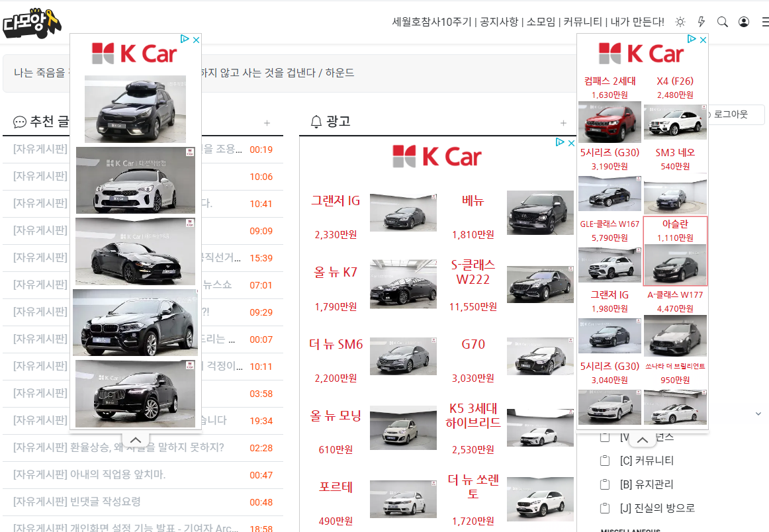Open search with the magnifier icon
The width and height of the screenshot is (769, 532).
(x=723, y=22)
